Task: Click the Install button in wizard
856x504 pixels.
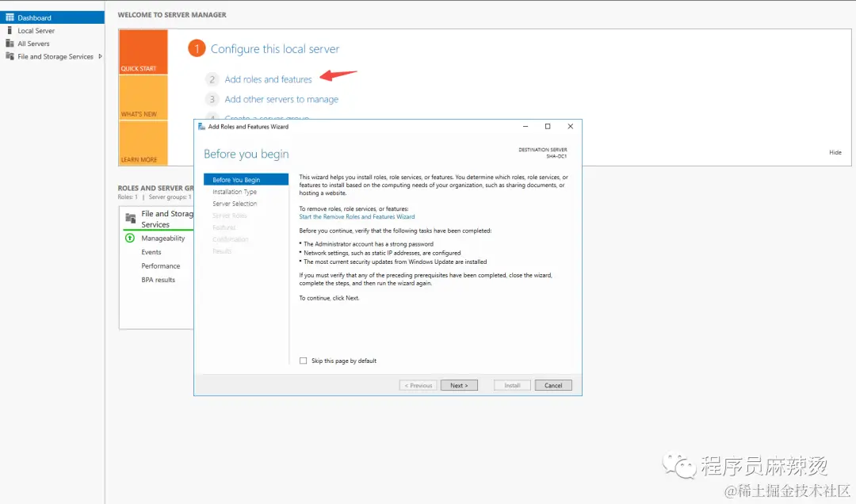Action: coord(512,385)
